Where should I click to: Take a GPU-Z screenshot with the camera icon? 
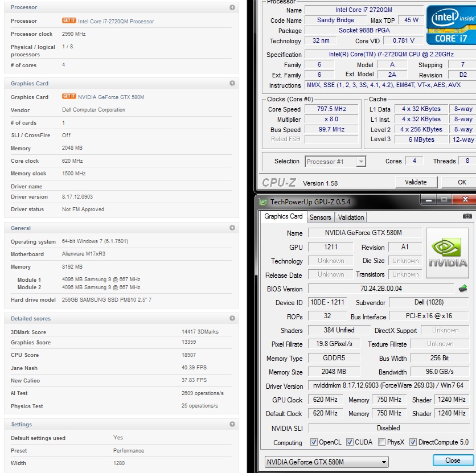point(467,216)
